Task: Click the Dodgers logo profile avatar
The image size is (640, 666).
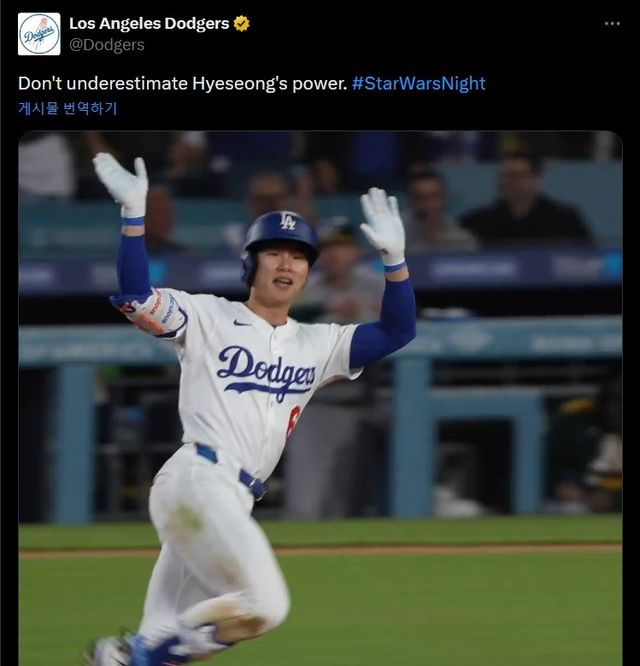Action: tap(39, 34)
